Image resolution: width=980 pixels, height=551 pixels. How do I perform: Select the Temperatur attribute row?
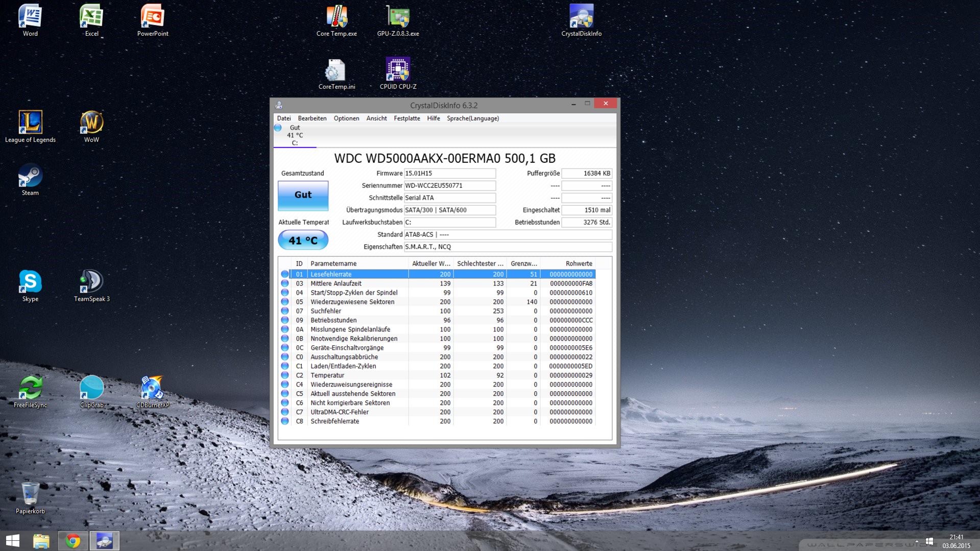pyautogui.click(x=438, y=375)
